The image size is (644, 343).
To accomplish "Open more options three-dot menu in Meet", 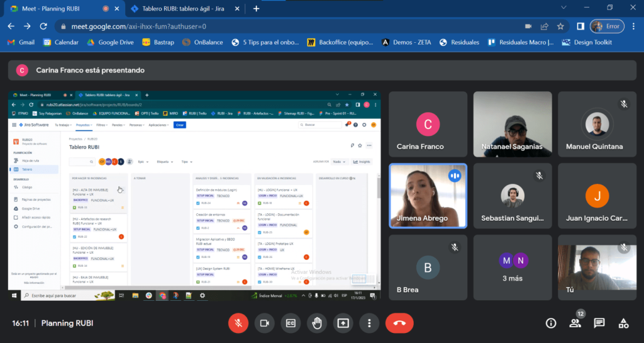I will 369,323.
